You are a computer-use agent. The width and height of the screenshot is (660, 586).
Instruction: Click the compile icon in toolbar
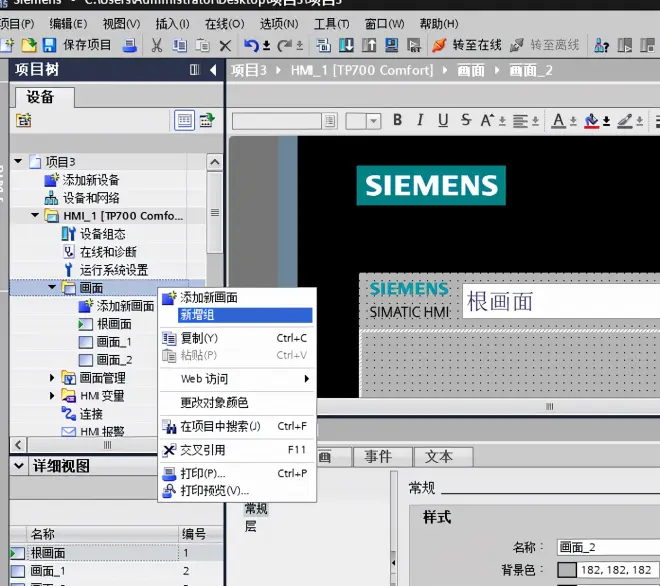pyautogui.click(x=323, y=45)
